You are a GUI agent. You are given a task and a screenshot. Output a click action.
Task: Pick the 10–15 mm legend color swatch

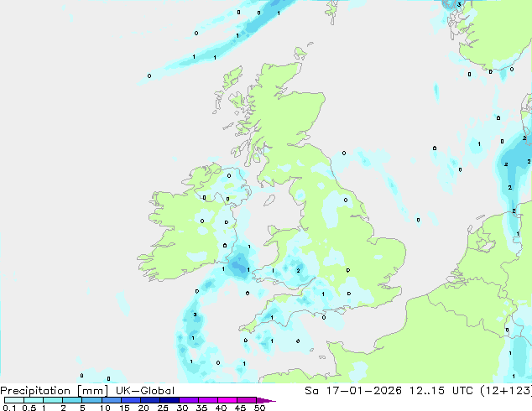pyautogui.click(x=112, y=400)
